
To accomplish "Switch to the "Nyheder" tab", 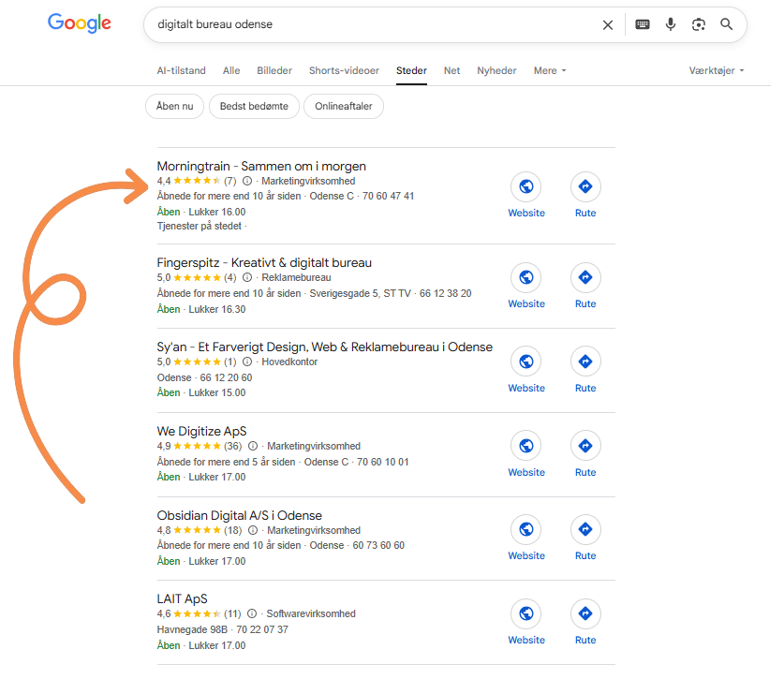I will [x=496, y=71].
